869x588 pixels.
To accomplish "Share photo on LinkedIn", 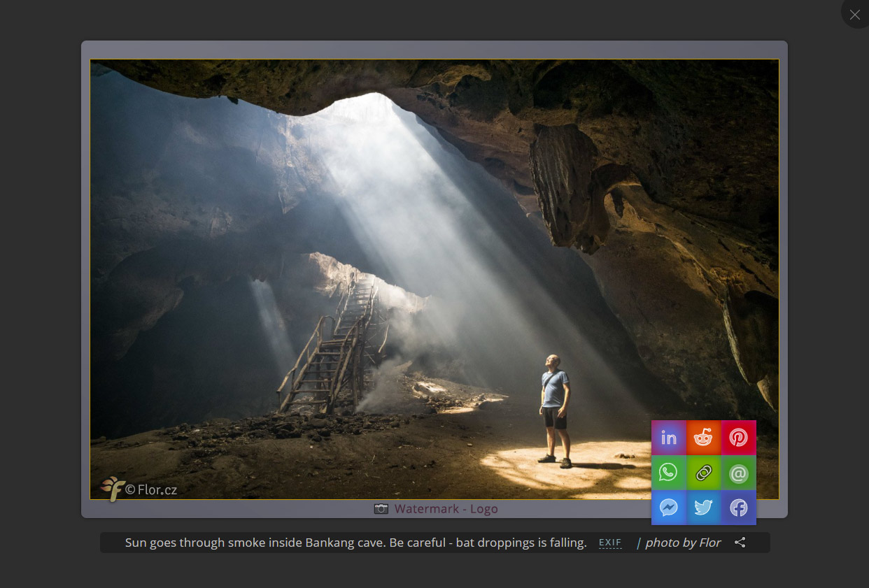I will click(669, 438).
